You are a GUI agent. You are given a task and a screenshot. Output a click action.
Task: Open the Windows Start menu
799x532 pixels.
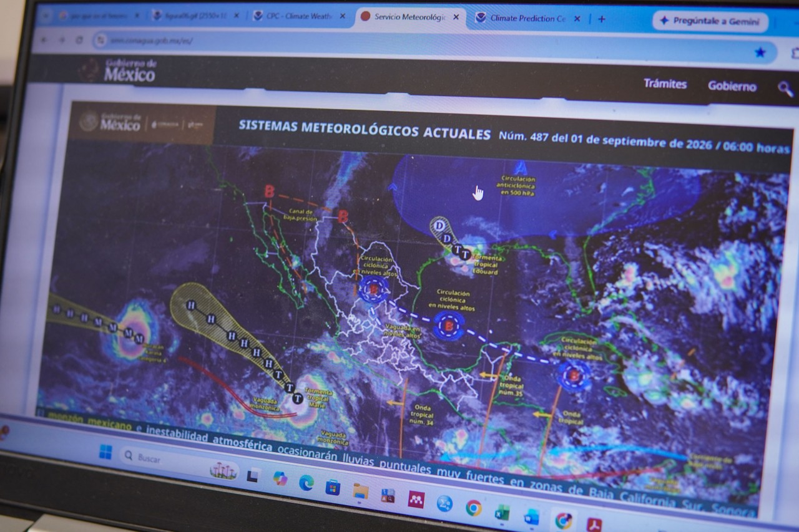105,453
